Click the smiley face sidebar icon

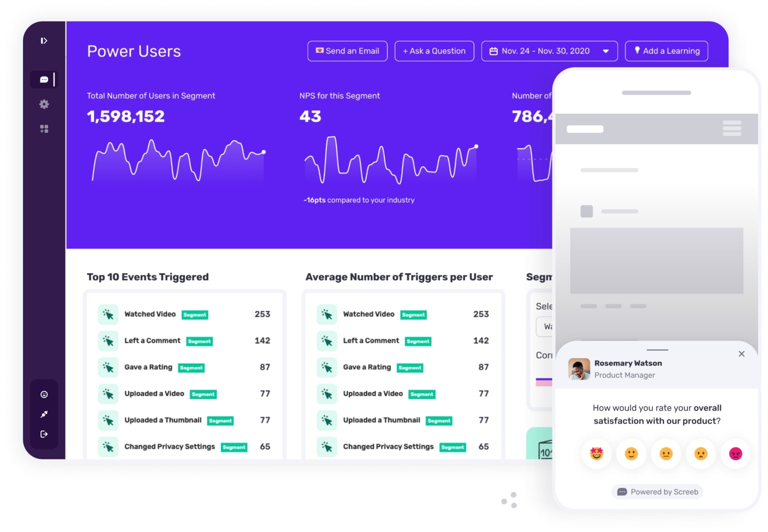click(x=44, y=394)
